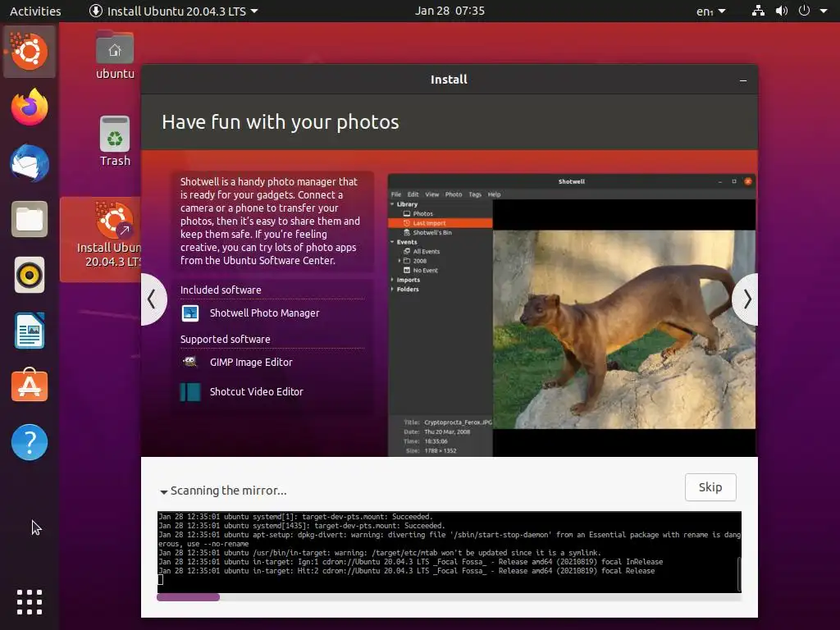The height and width of the screenshot is (630, 840).
Task: Click the Shotwell screenshot preview image
Action: [x=572, y=315]
